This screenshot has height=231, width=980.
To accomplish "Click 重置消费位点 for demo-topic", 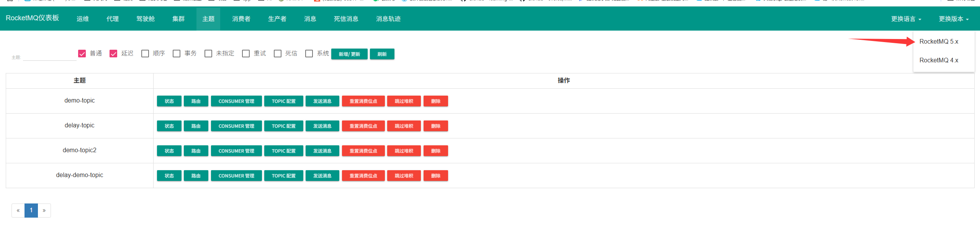I will click(363, 101).
